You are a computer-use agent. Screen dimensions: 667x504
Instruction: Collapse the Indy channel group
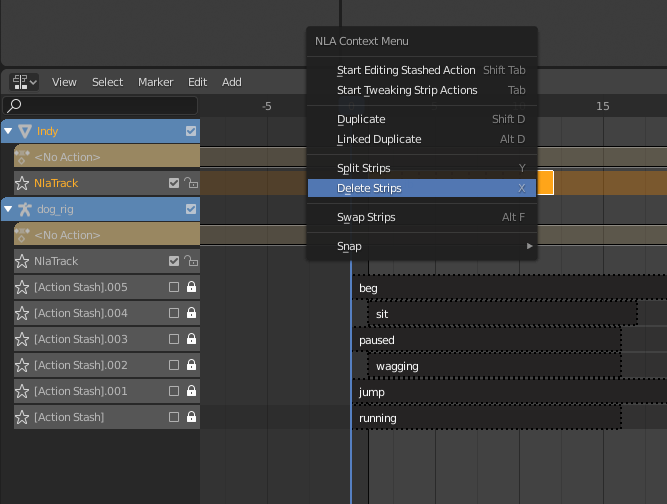pyautogui.click(x=8, y=131)
